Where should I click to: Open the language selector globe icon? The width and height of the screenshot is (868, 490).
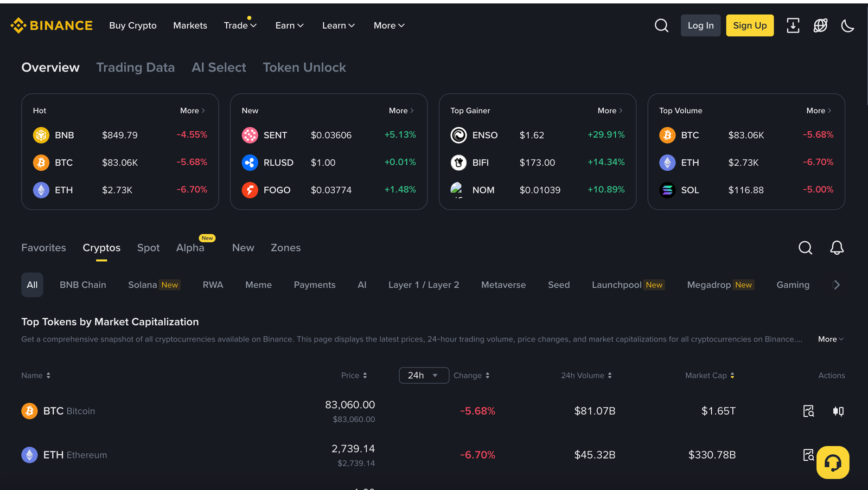click(820, 25)
